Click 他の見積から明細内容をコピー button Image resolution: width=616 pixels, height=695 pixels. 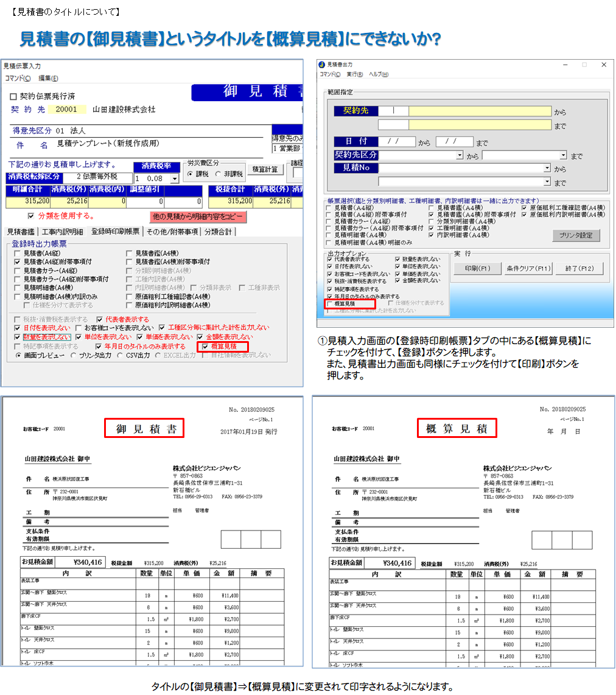[x=198, y=217]
